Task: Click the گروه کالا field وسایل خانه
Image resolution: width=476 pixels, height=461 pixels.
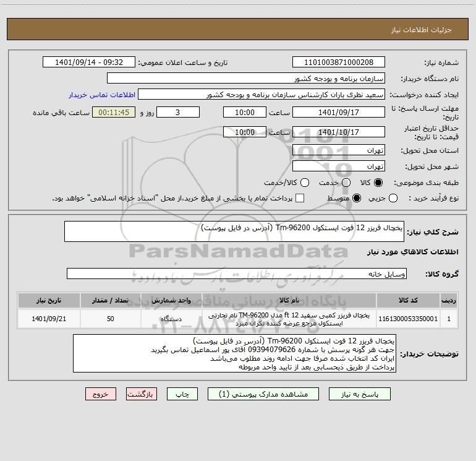Action: click(237, 274)
